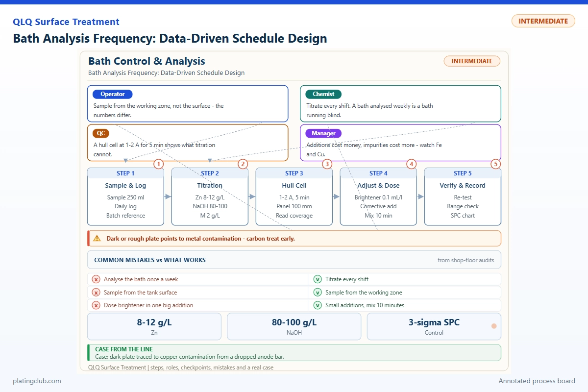Click the '3-sigma SPC' Control stat card
588x392 pixels.
434,326
